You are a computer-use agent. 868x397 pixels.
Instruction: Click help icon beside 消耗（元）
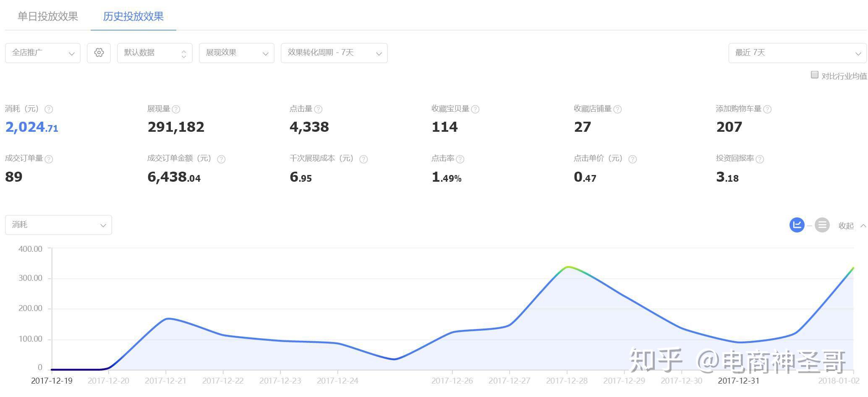[49, 110]
